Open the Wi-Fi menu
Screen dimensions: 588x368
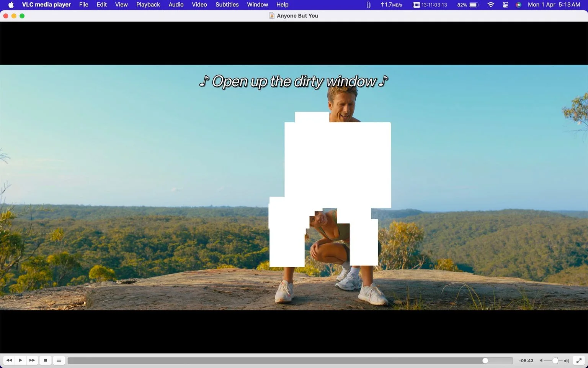[x=491, y=5]
